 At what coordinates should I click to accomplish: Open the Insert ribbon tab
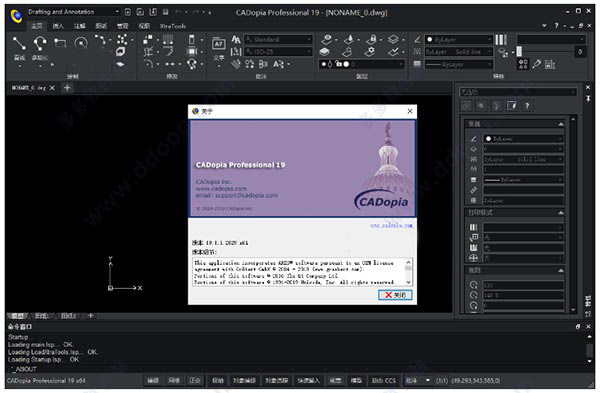[x=58, y=26]
